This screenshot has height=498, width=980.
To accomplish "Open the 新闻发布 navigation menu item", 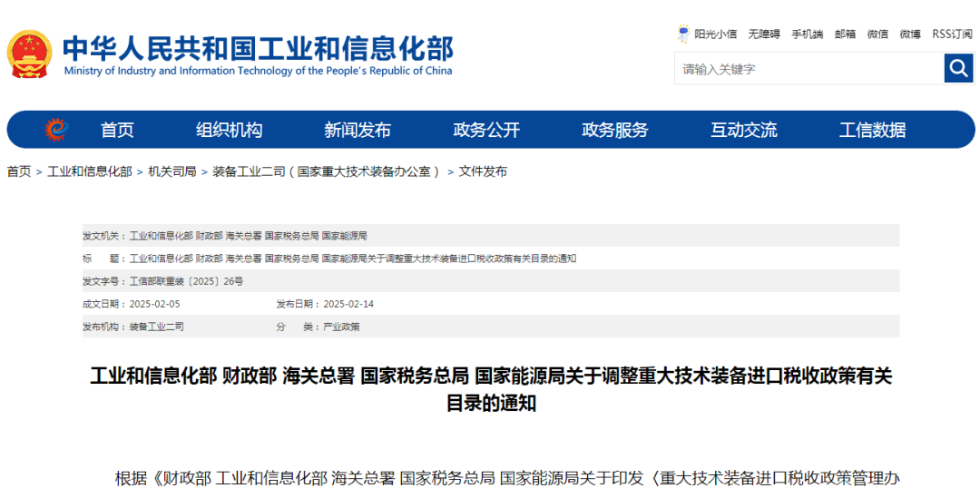I will [358, 130].
